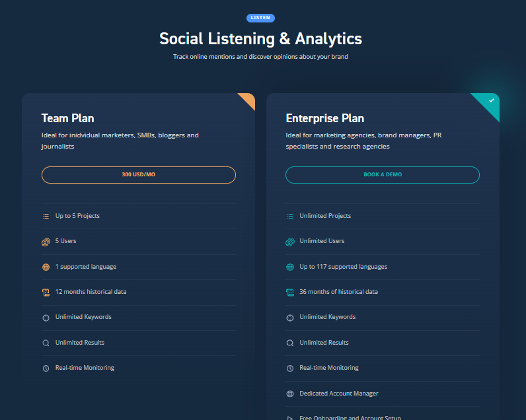Click the target icon beside Enterprise Plan Unlimited Keywords
This screenshot has height=420, width=526.
pos(290,318)
